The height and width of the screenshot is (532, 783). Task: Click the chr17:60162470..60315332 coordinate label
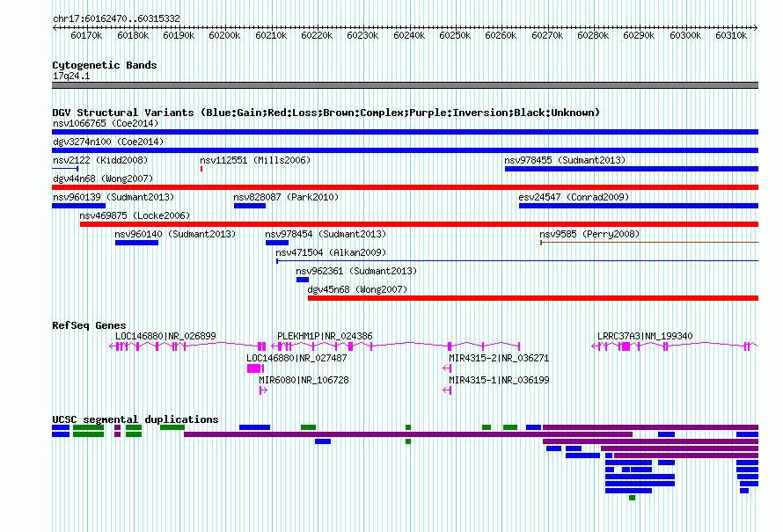pos(116,19)
